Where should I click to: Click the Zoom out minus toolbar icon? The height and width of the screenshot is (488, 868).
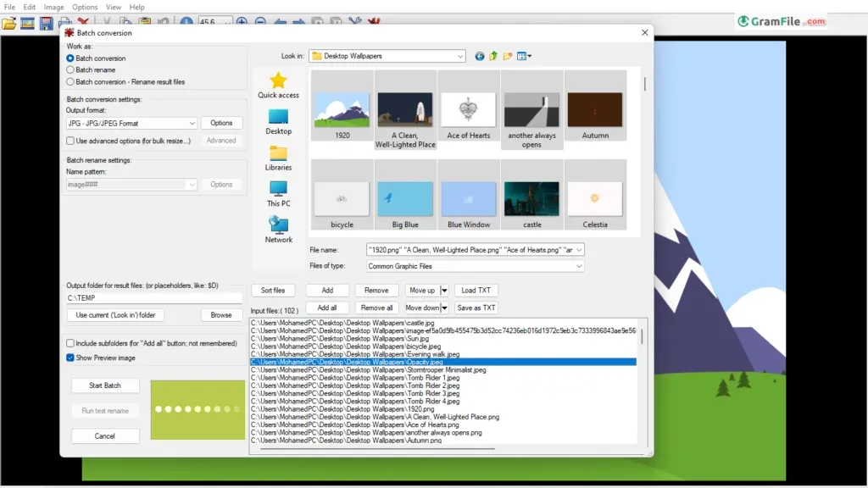point(260,22)
